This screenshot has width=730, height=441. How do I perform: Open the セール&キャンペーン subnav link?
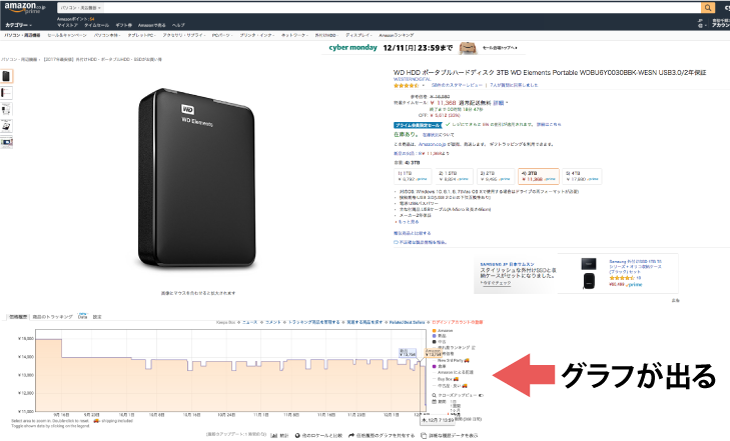point(67,35)
